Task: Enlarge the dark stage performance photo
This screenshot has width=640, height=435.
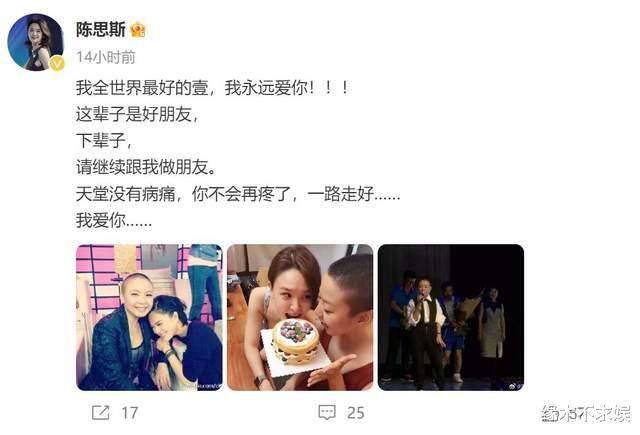Action: pyautogui.click(x=451, y=317)
